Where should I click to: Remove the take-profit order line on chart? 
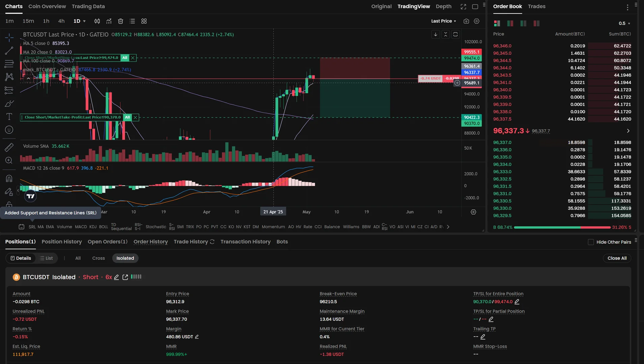(x=135, y=118)
